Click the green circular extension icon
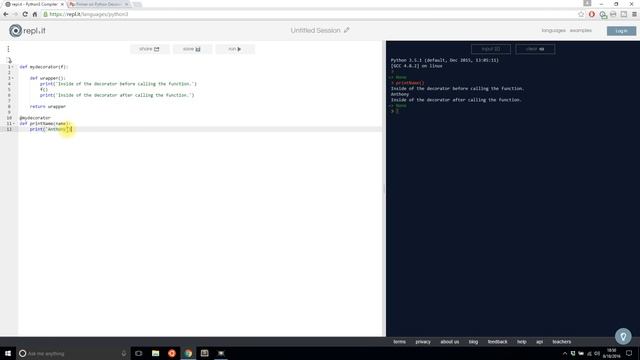 [x=603, y=14]
